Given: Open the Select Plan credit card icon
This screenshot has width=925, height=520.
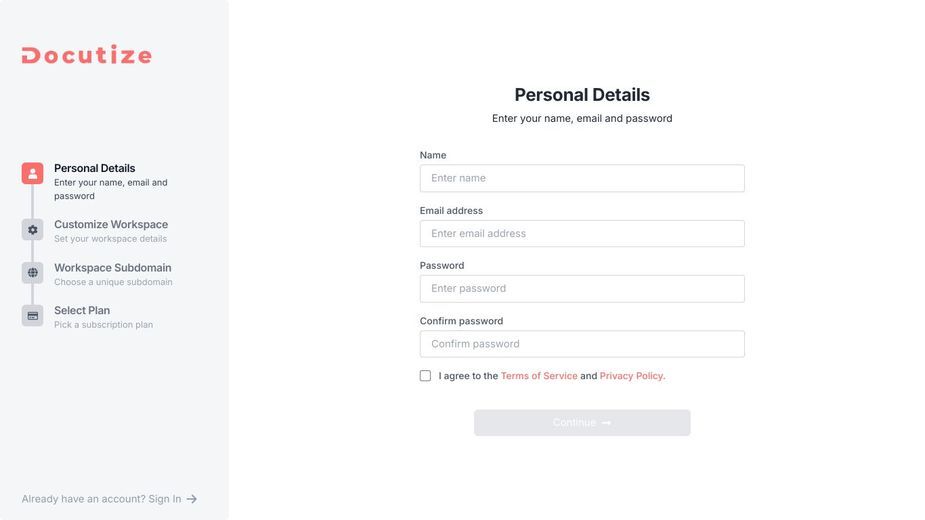Looking at the screenshot, I should (x=32, y=316).
